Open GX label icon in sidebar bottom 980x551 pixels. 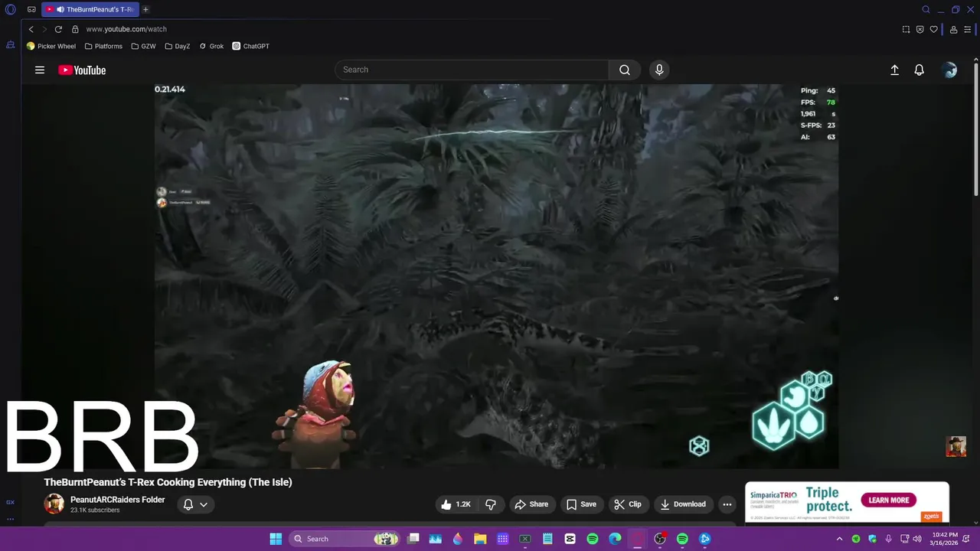click(x=11, y=503)
